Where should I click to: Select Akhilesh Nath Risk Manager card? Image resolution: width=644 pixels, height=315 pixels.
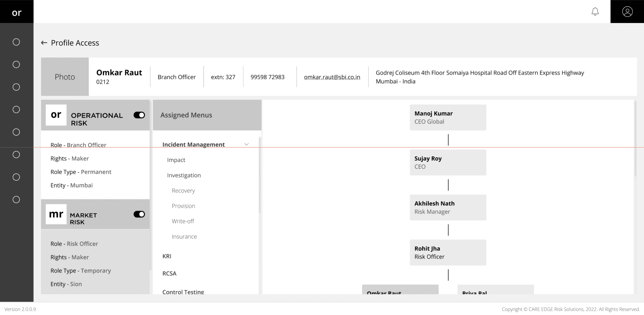448,207
